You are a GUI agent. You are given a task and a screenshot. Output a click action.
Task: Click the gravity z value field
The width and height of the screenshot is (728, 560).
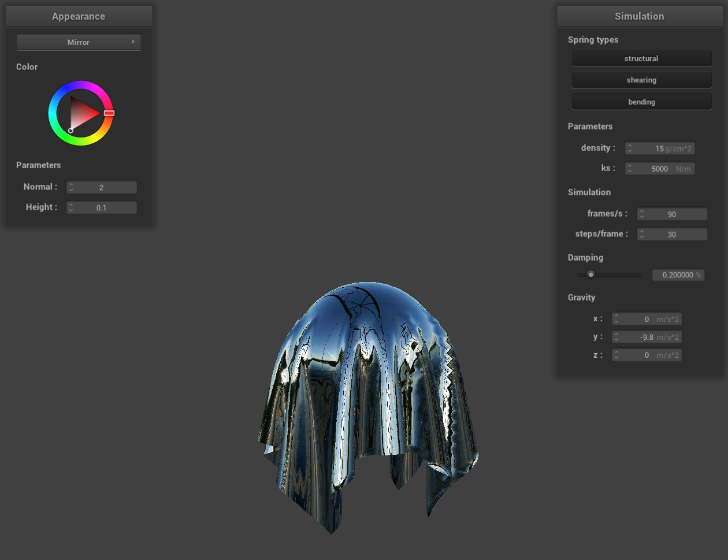[x=647, y=355]
